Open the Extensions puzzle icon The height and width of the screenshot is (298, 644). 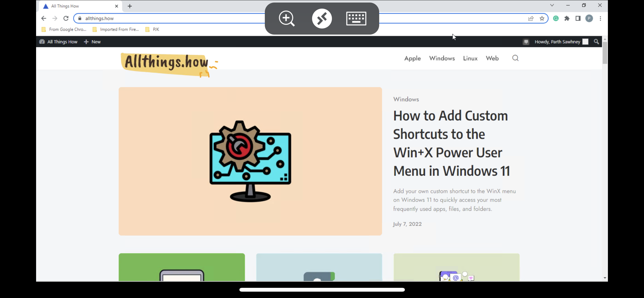click(567, 18)
